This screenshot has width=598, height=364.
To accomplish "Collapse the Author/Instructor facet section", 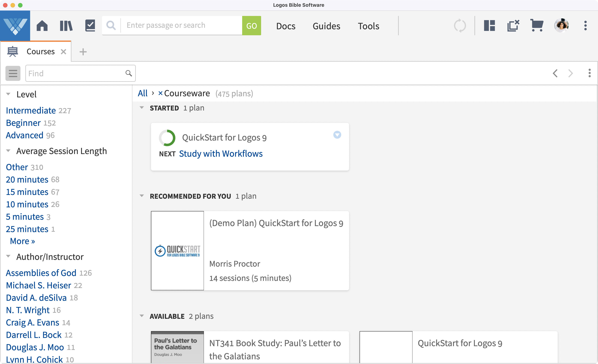I will point(8,256).
